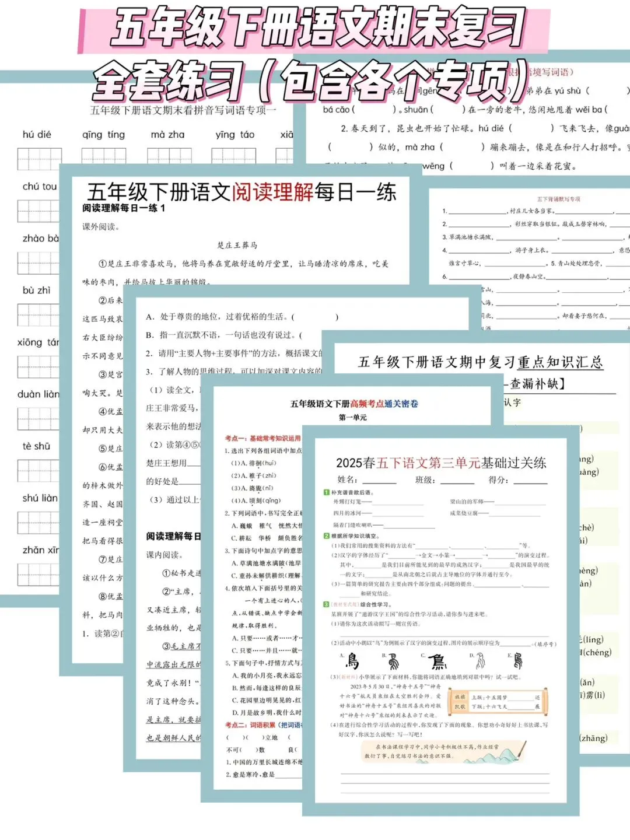Image resolution: width=630 pixels, height=840 pixels.
Task: Click the text 课外阅读。
Action: click(x=101, y=227)
